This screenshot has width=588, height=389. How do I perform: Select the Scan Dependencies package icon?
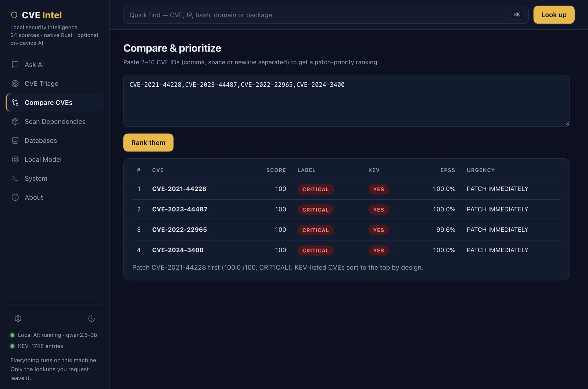(15, 121)
